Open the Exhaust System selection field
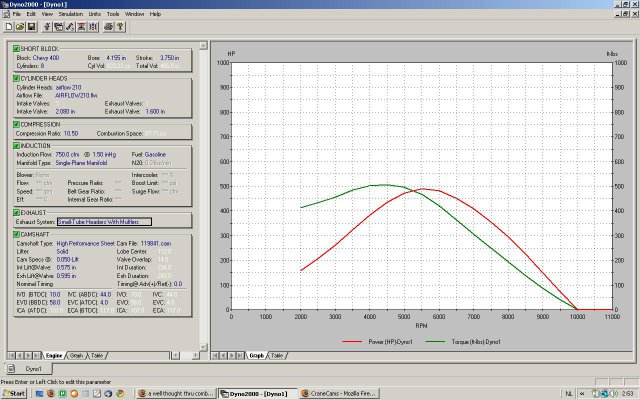640x400 pixels. 104,221
